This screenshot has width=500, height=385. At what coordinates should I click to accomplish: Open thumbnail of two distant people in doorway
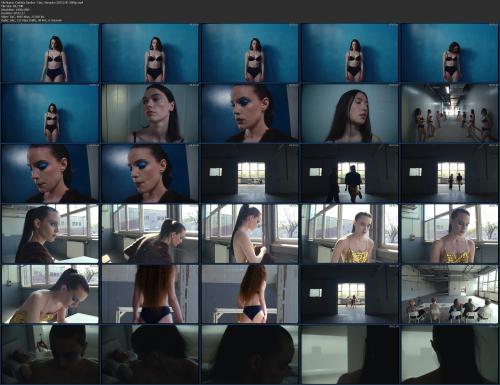tap(450, 173)
